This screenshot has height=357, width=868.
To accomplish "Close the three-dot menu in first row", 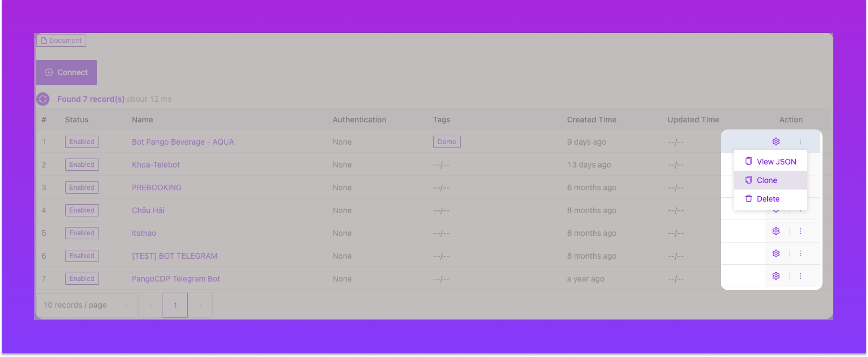I will (801, 142).
